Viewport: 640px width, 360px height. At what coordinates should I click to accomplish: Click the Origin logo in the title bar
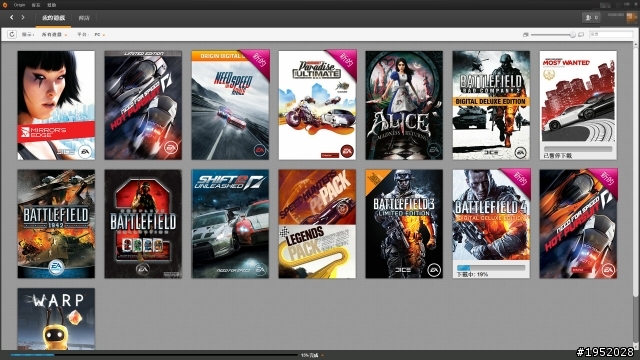click(5, 5)
